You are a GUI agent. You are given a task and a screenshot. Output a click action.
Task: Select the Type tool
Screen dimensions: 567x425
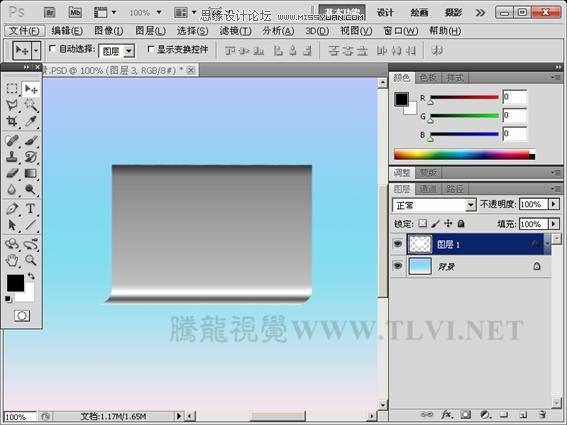coord(31,209)
